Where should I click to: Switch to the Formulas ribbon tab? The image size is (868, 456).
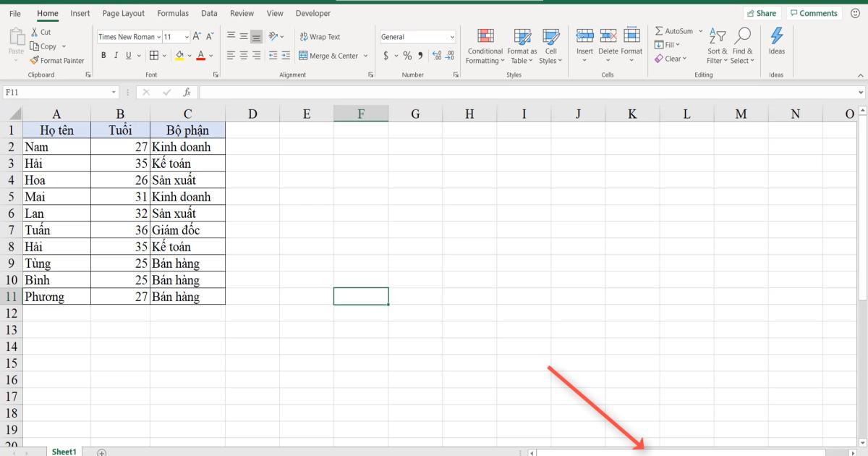173,13
